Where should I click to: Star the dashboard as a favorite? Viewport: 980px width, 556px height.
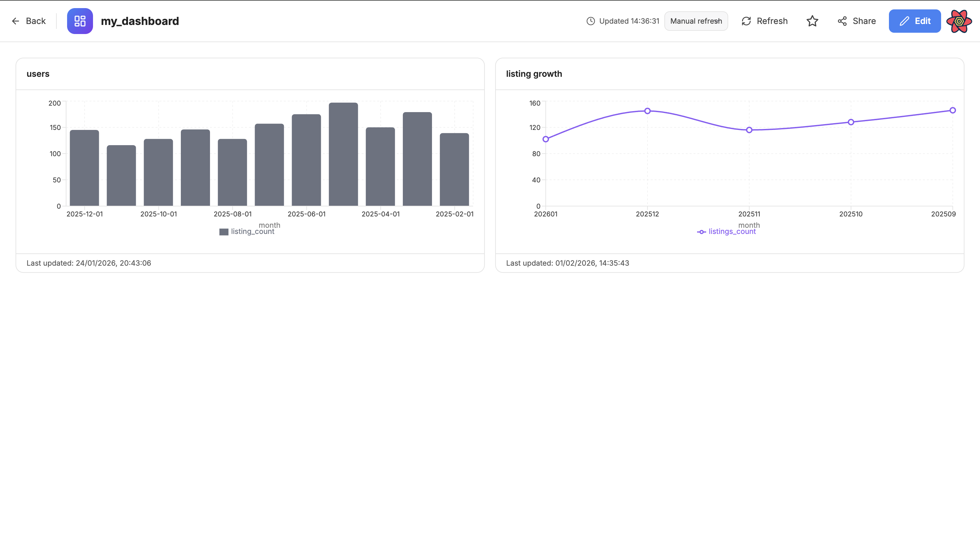coord(812,21)
